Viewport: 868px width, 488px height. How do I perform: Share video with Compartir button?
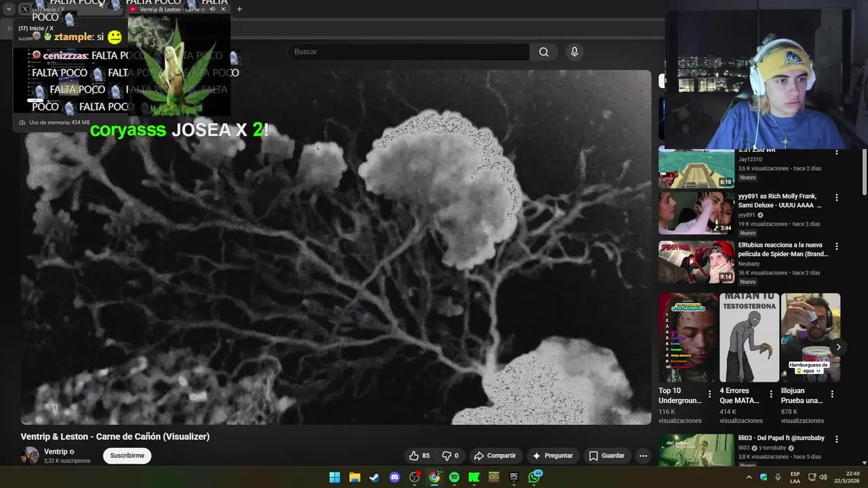click(495, 455)
